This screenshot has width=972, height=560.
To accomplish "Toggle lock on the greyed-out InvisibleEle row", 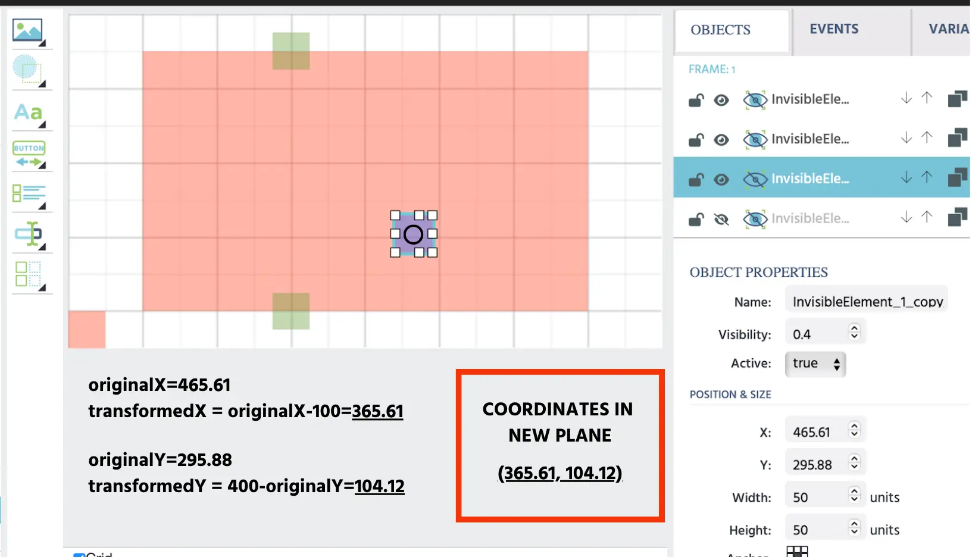I will [696, 219].
